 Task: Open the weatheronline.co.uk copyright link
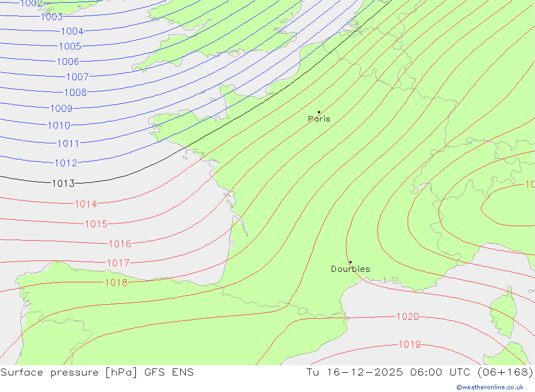[490, 387]
